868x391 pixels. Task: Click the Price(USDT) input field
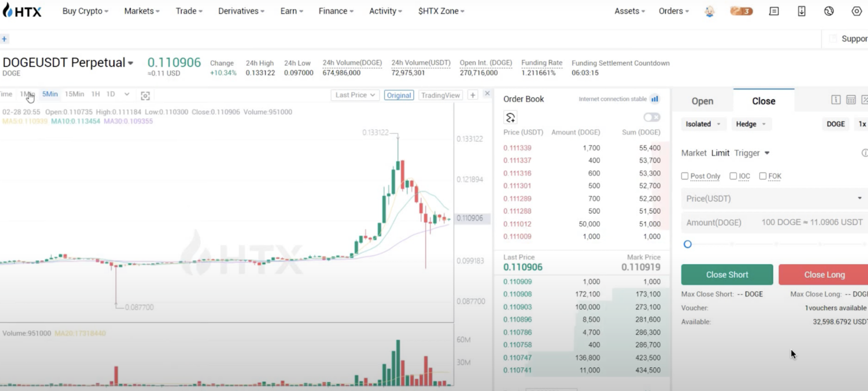point(775,198)
